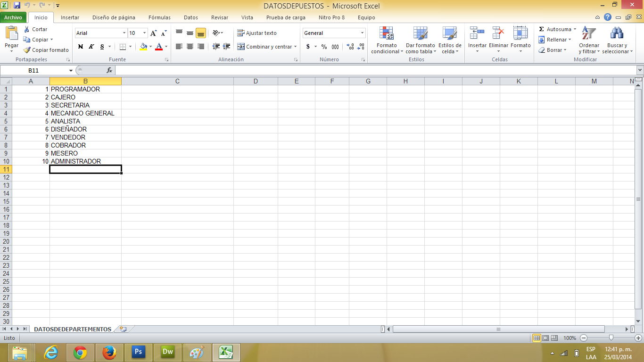The image size is (644, 362).
Task: Click cell B1 containing PROGRAMADOR
Action: click(85, 89)
